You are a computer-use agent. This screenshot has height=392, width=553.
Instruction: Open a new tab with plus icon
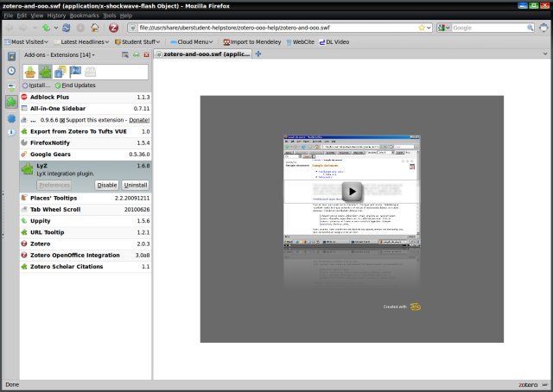click(258, 54)
